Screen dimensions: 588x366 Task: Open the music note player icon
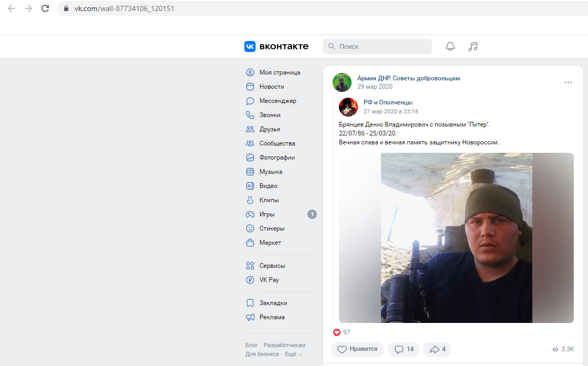[473, 46]
